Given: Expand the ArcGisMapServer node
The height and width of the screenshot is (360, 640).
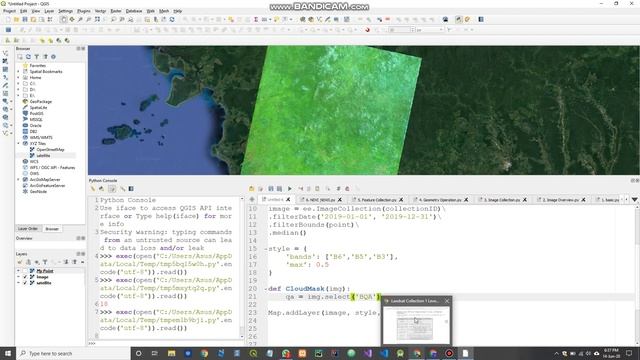Looking at the screenshot, I should [x=18, y=180].
